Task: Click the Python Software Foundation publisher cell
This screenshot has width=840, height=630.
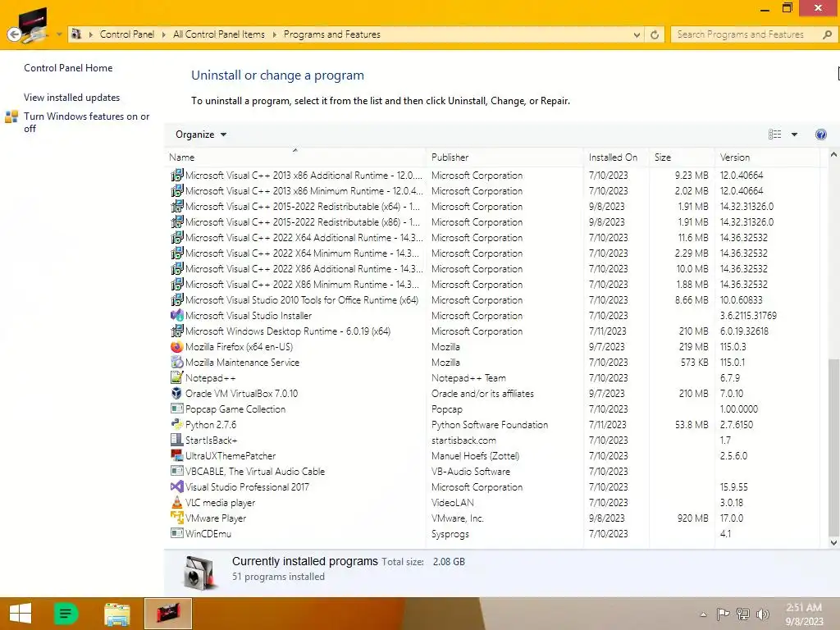Action: (490, 425)
